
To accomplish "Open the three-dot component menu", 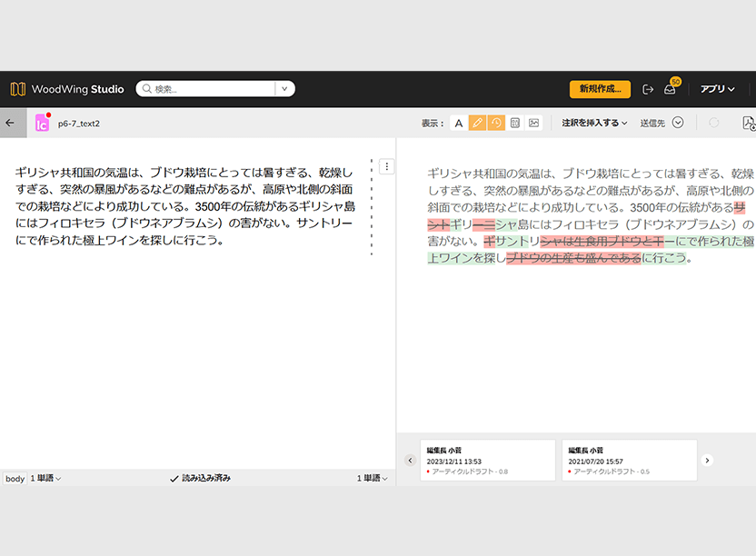I will (x=387, y=166).
